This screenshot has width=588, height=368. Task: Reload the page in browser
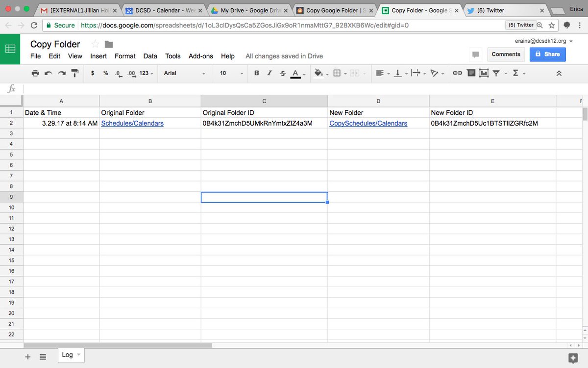(x=34, y=25)
